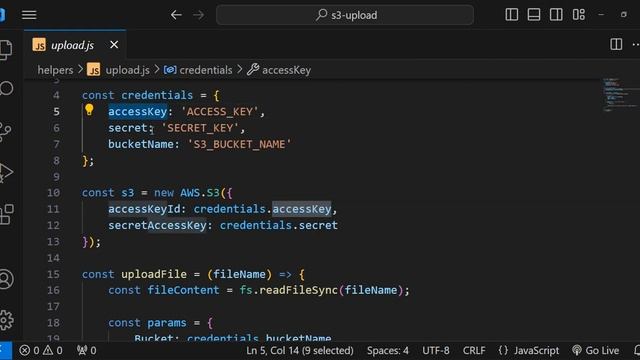Click line number 15 in the gutter
Screen dimensions: 640x360
point(53,274)
